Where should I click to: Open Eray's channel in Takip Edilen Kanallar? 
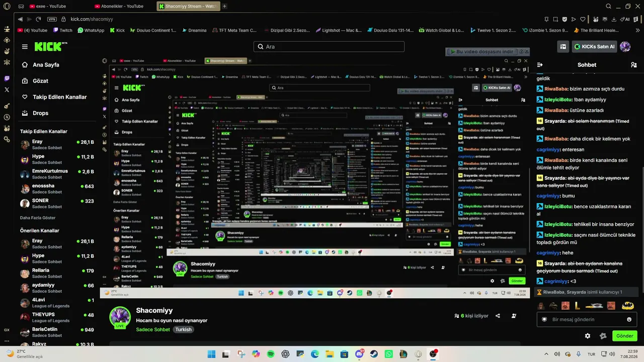57,145
